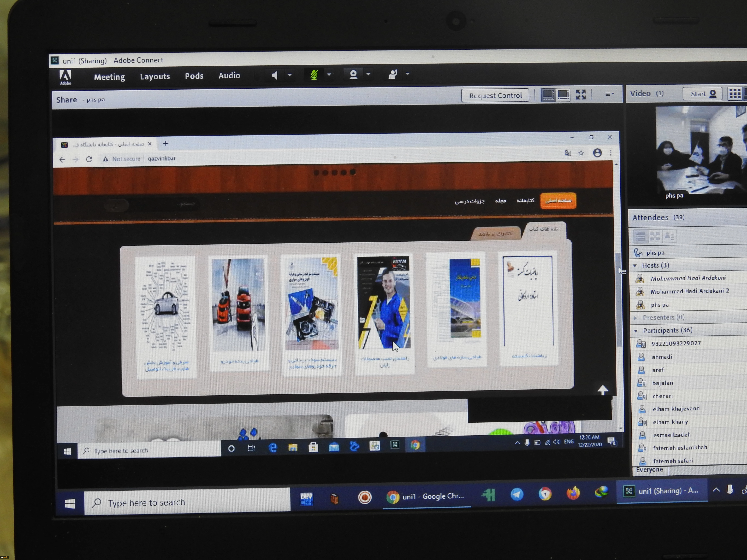Switch video pod to grid view

[x=735, y=93]
